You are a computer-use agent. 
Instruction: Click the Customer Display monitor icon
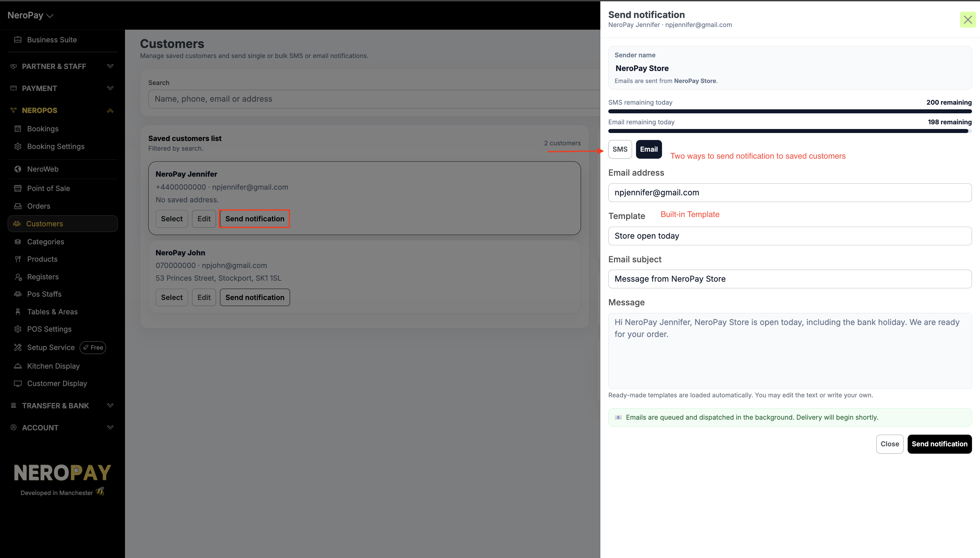coord(18,383)
